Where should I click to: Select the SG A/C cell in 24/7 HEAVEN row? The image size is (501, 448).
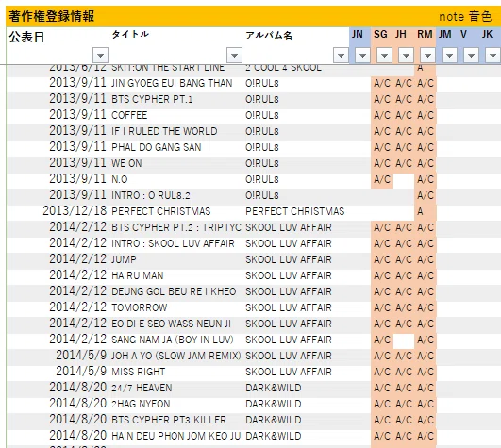pos(382,388)
